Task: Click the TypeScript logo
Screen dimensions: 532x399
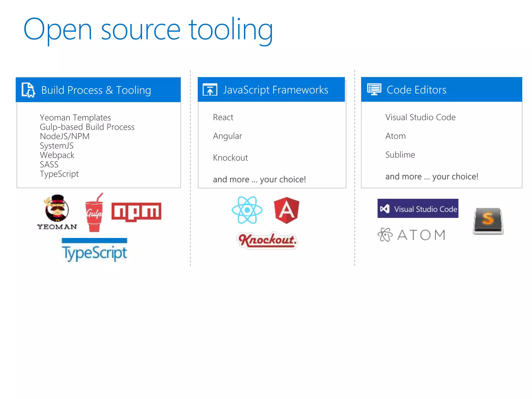Action: coord(95,250)
